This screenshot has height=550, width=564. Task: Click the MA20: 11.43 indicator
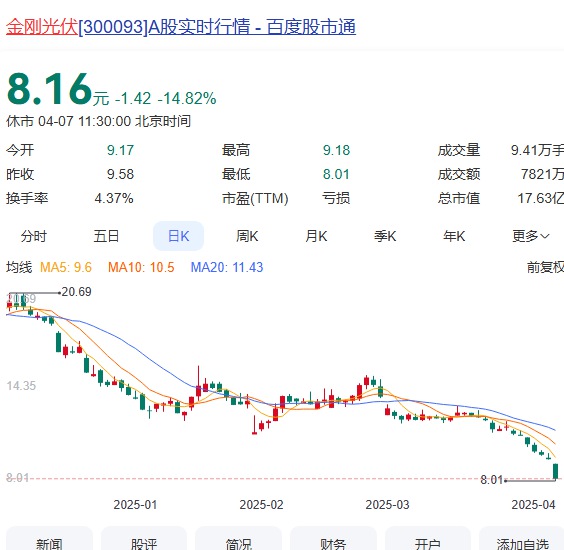tap(227, 267)
